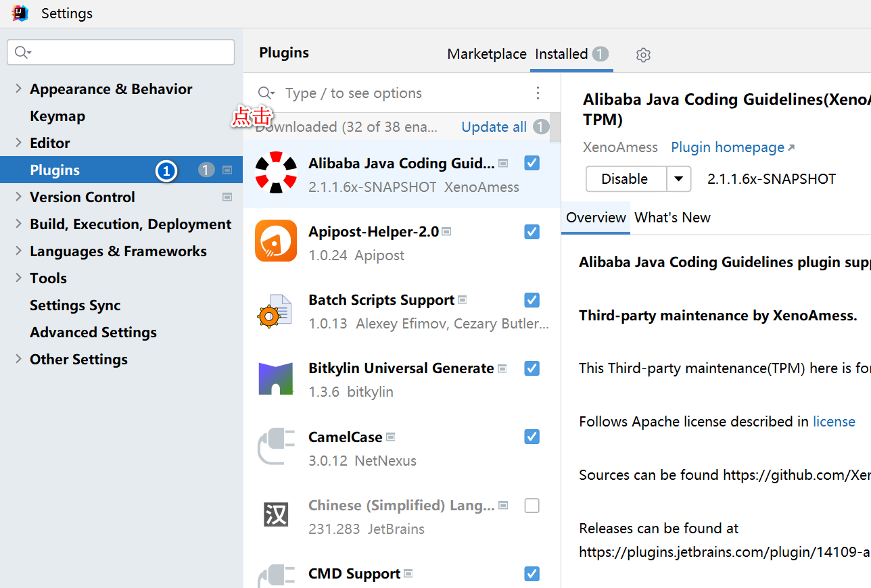Open the What's New tab
Viewport: 871px width, 588px height.
pyautogui.click(x=672, y=218)
